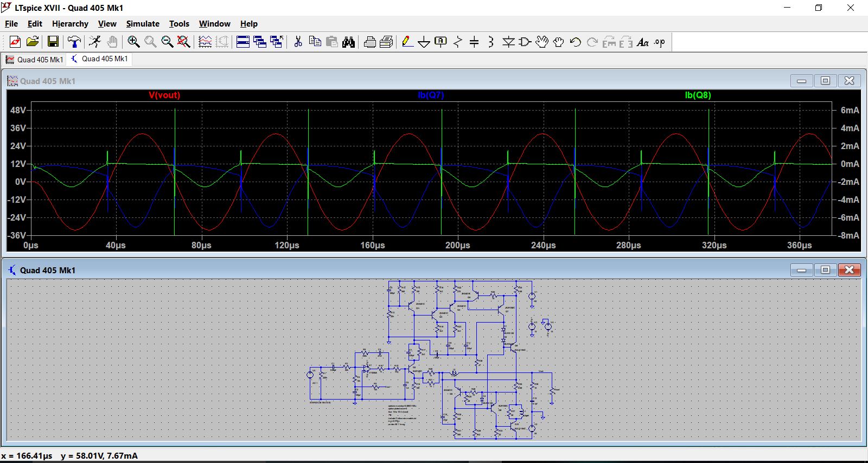Click the blue Ib(Q7) trace label

click(x=431, y=95)
